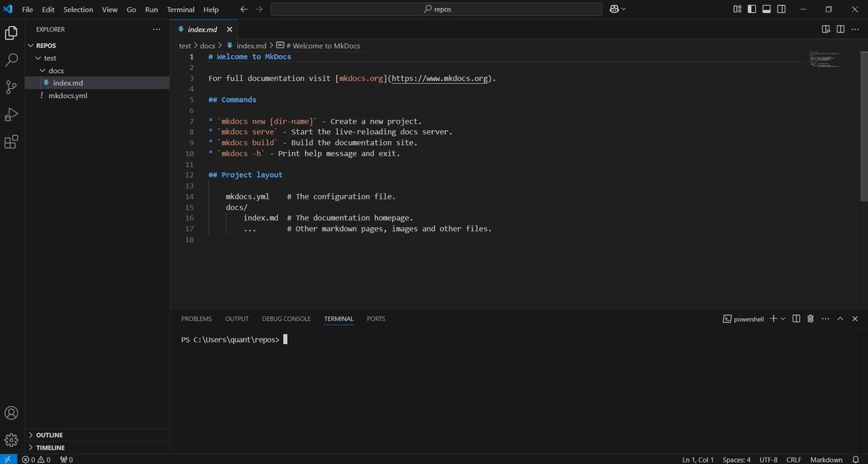868x464 pixels.
Task: Toggle Primary Side Bar visibility
Action: [752, 9]
